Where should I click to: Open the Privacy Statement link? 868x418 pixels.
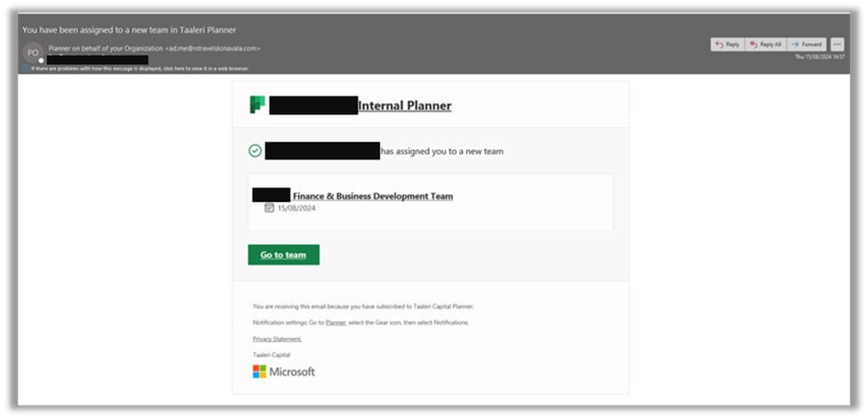tap(277, 338)
